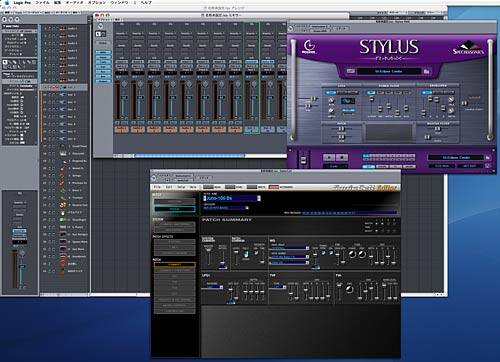
Task: Select the eraser tool in Arrange toolbox
Action: point(16,62)
